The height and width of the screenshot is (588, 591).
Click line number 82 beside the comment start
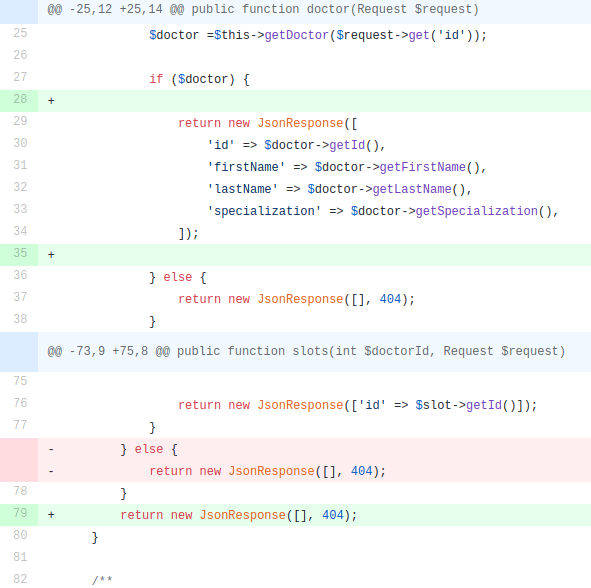tap(20, 579)
